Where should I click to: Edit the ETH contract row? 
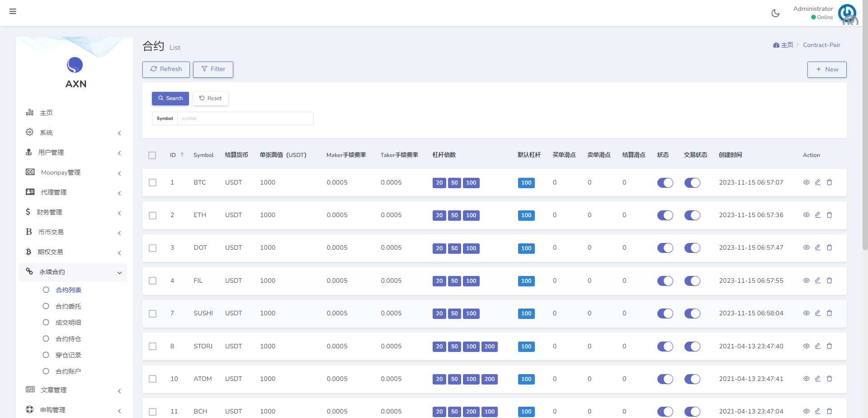[817, 215]
